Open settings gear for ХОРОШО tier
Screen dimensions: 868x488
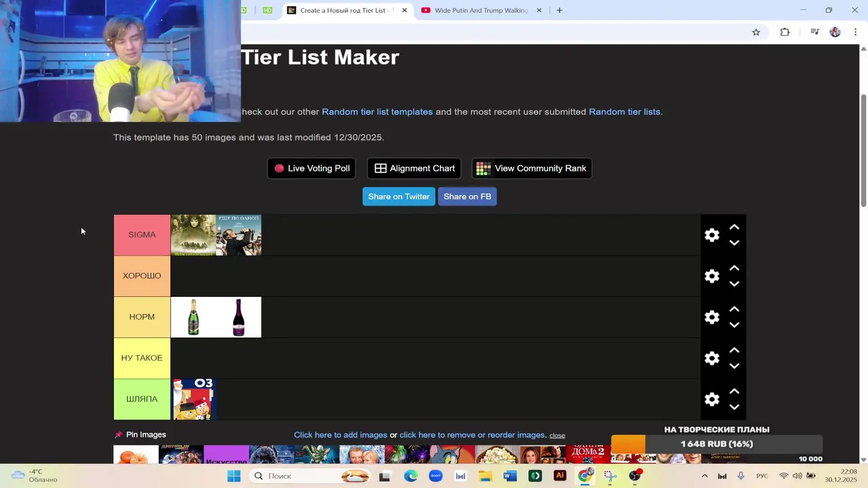(711, 277)
